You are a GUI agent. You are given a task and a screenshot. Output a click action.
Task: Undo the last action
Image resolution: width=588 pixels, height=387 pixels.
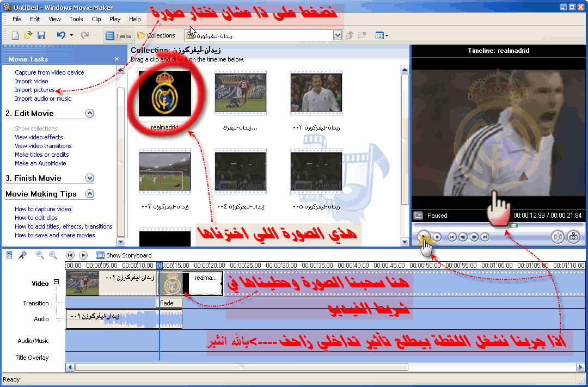tap(61, 35)
